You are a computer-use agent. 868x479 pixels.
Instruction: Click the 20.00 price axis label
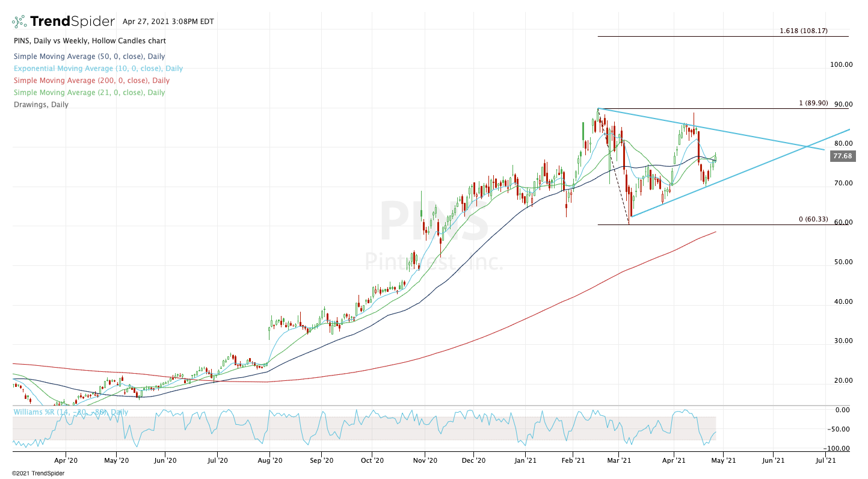tap(842, 381)
